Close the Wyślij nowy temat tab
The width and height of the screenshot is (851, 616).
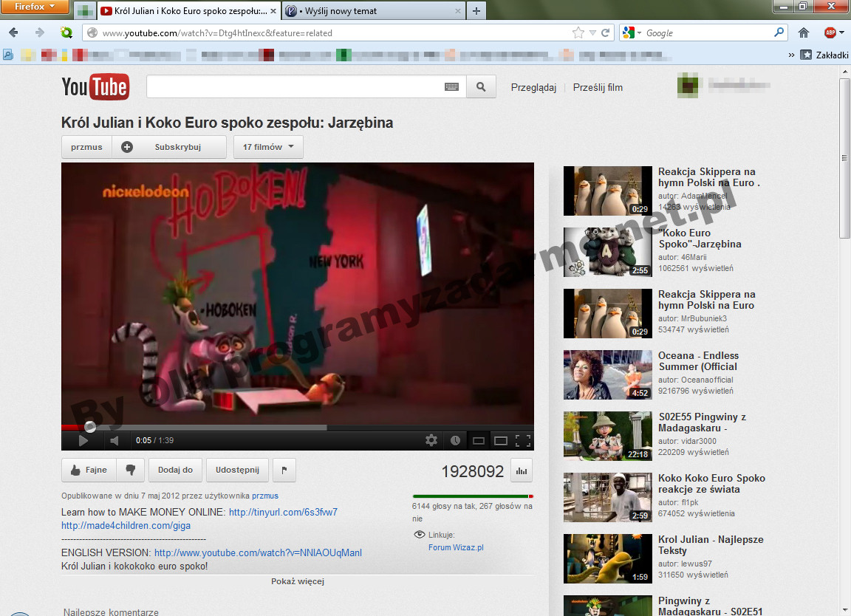coord(457,11)
